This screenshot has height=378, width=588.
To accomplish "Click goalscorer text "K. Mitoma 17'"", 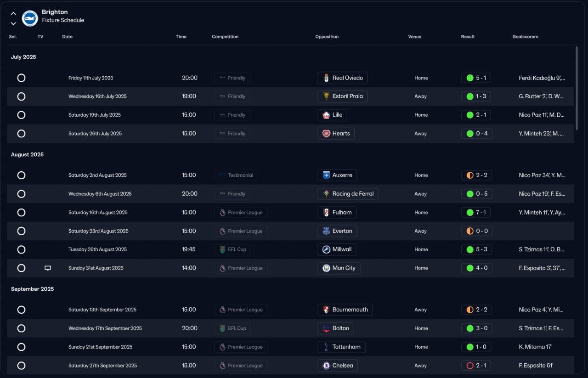I will (536, 347).
